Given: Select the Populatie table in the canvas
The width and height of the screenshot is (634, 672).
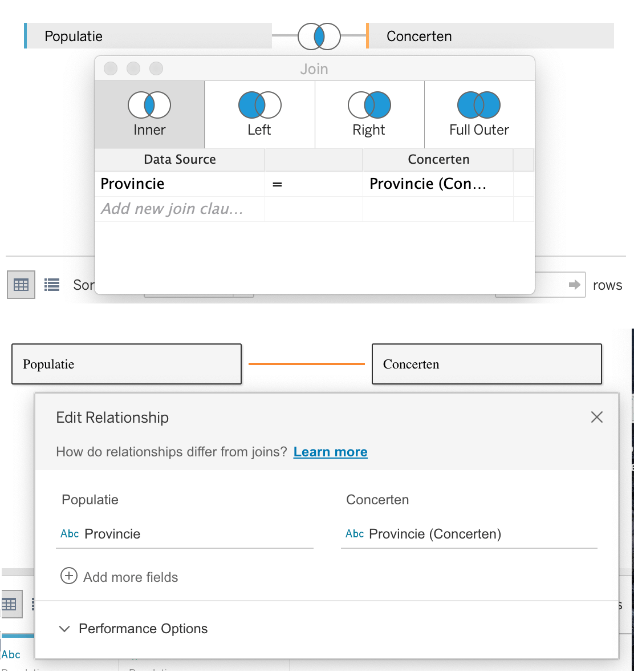Looking at the screenshot, I should 127,364.
